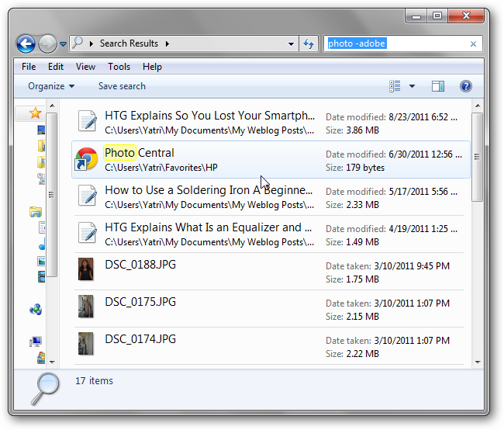This screenshot has width=504, height=430.
Task: Select Libraries icon in navigation pane
Action: pos(36,212)
